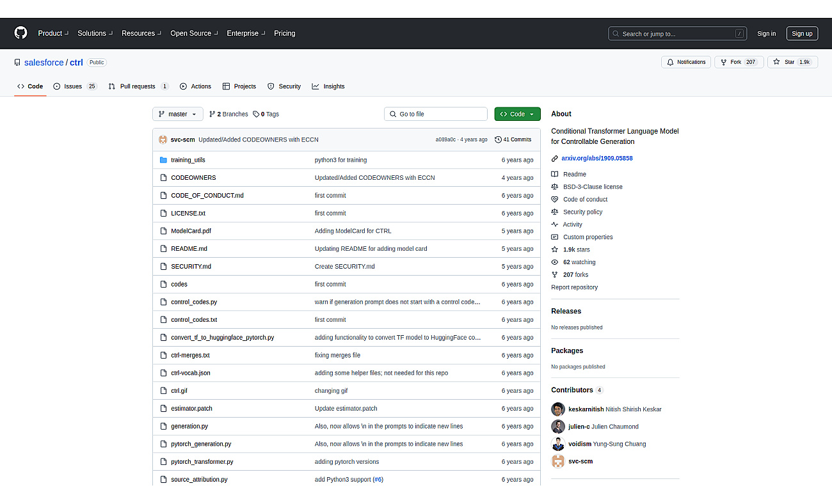The image size is (832, 504).
Task: Click the file icon next to CODEOWNERS
Action: click(163, 178)
